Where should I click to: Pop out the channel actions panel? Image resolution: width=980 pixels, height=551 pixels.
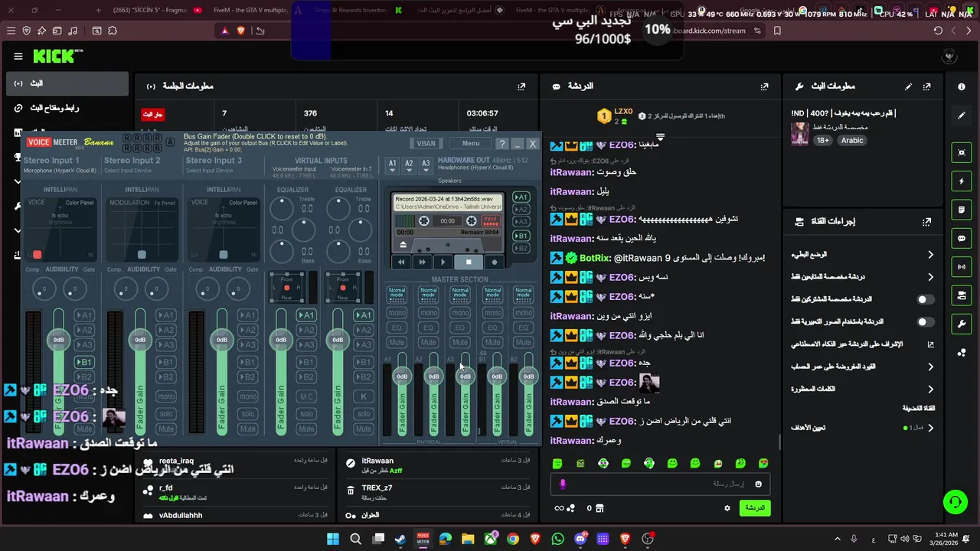[927, 221]
